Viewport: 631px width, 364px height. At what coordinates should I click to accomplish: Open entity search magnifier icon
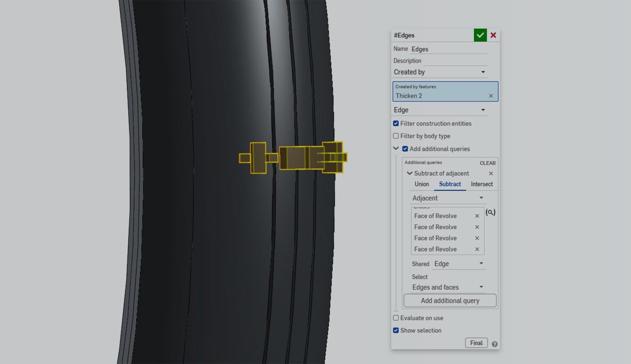pos(491,212)
